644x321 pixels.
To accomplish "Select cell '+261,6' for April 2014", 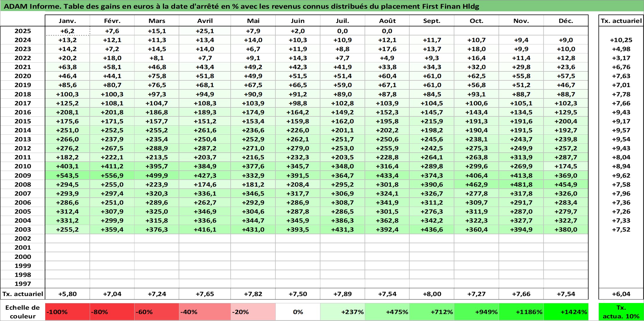I will coord(205,130).
